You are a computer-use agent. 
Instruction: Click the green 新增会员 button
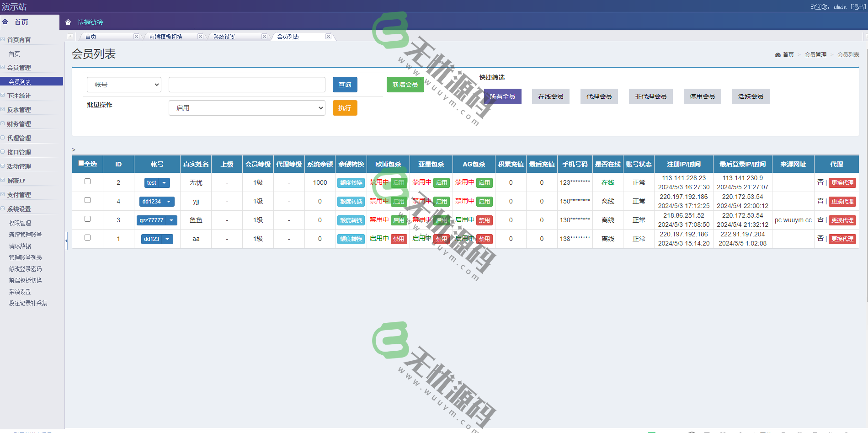(x=405, y=85)
